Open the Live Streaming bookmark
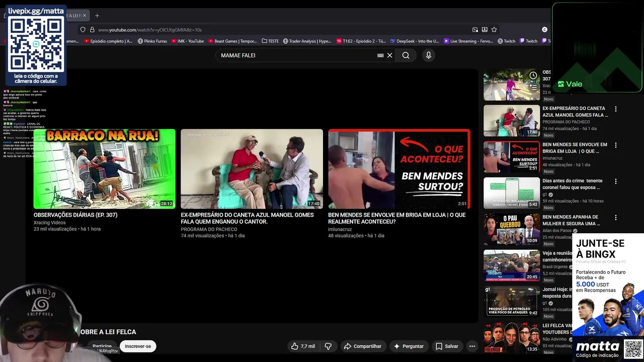 click(468, 41)
